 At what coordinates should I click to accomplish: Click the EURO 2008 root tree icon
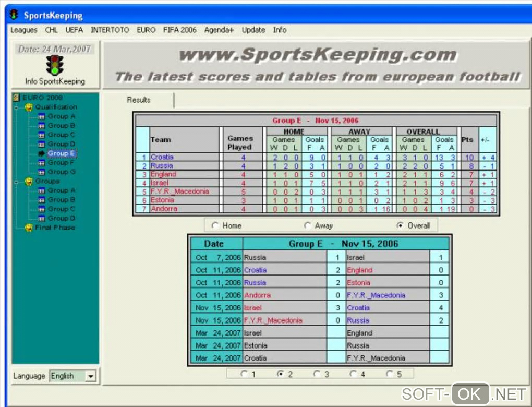tap(16, 98)
